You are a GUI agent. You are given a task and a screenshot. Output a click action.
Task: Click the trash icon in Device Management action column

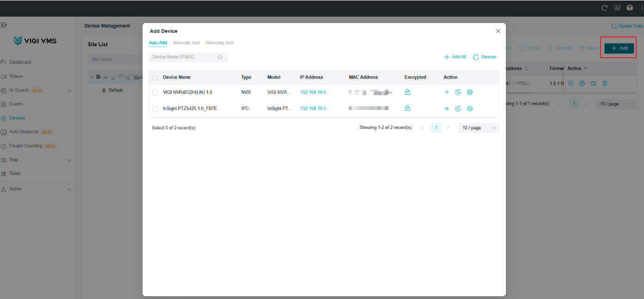click(605, 84)
